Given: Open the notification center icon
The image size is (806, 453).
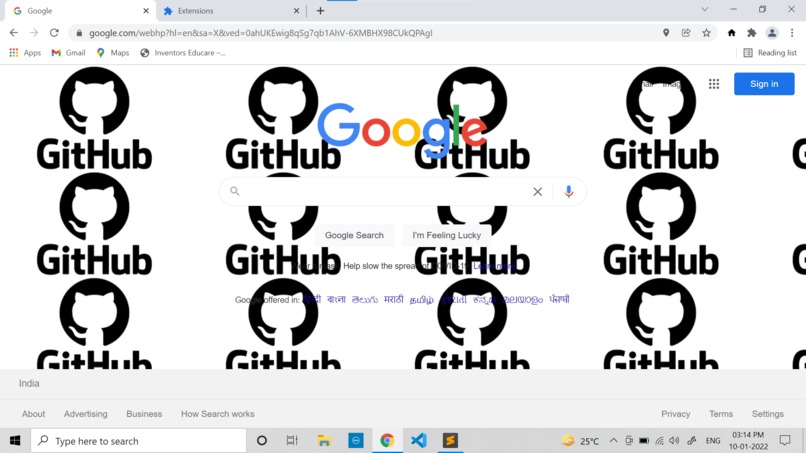Looking at the screenshot, I should coord(785,441).
